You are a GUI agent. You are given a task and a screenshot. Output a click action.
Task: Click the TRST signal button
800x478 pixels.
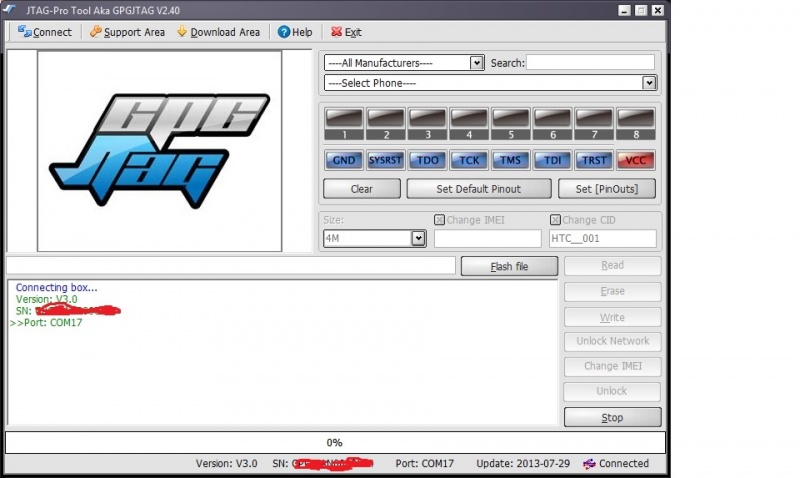[594, 160]
